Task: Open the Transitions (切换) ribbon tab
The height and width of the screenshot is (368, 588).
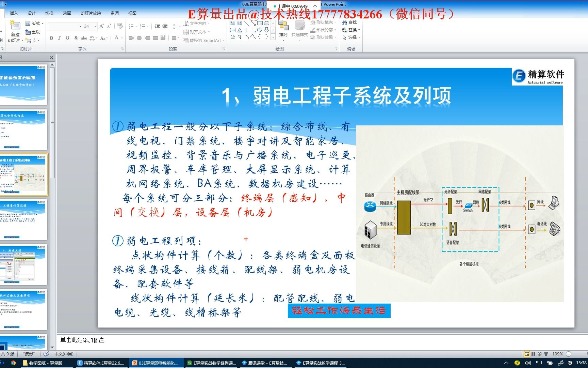Action: click(x=49, y=13)
